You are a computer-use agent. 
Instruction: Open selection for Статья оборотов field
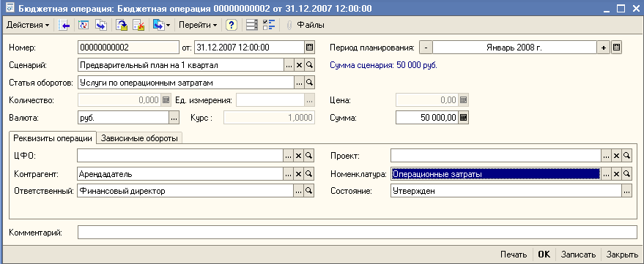(300, 83)
